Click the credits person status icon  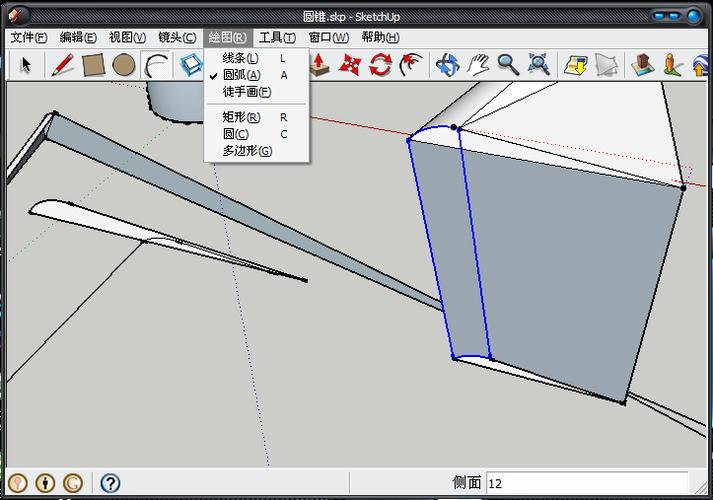(45, 483)
